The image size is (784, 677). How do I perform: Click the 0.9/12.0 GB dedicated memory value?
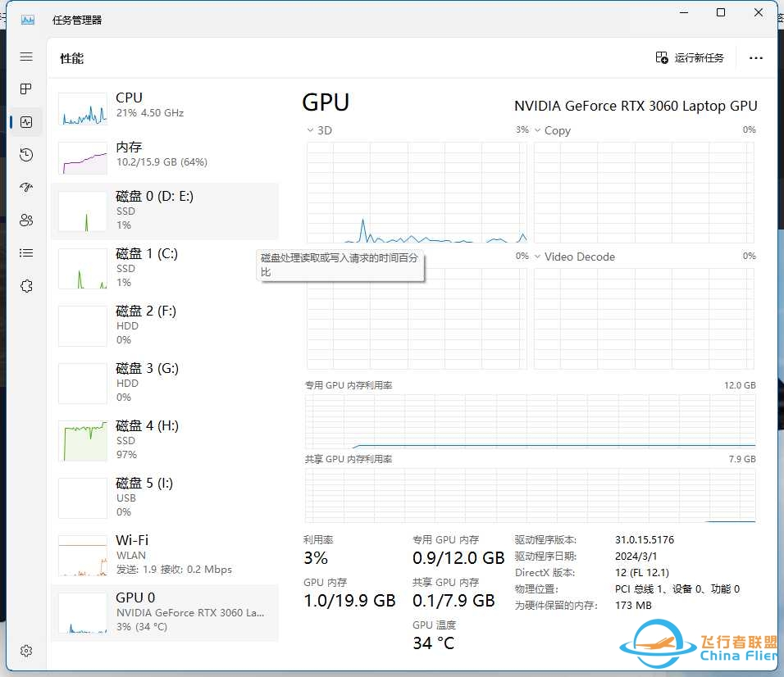click(458, 557)
